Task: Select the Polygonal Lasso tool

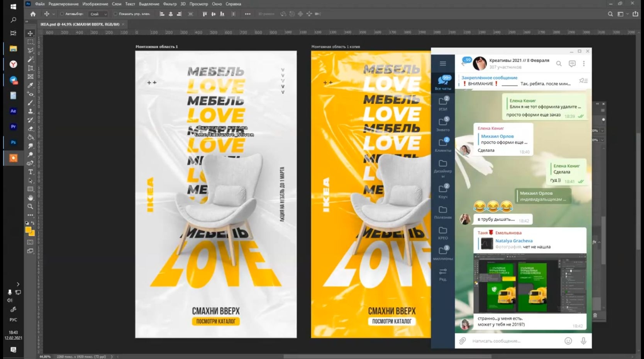Action: (x=31, y=51)
